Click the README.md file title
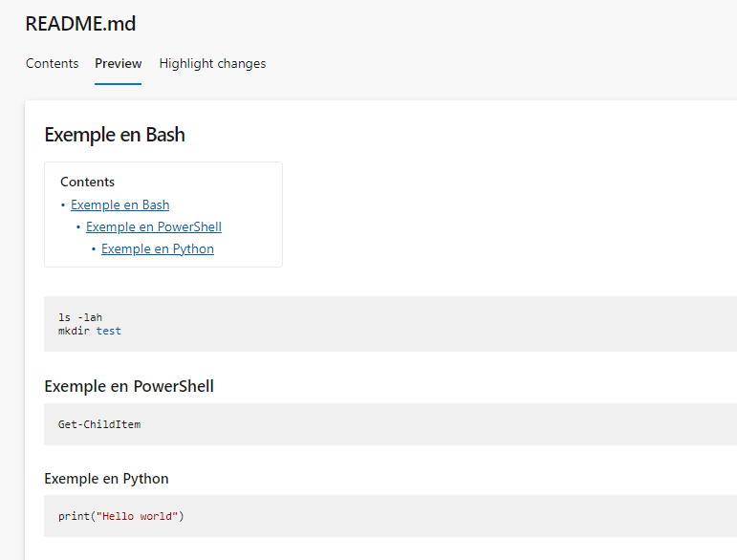737x560 pixels. [x=80, y=24]
